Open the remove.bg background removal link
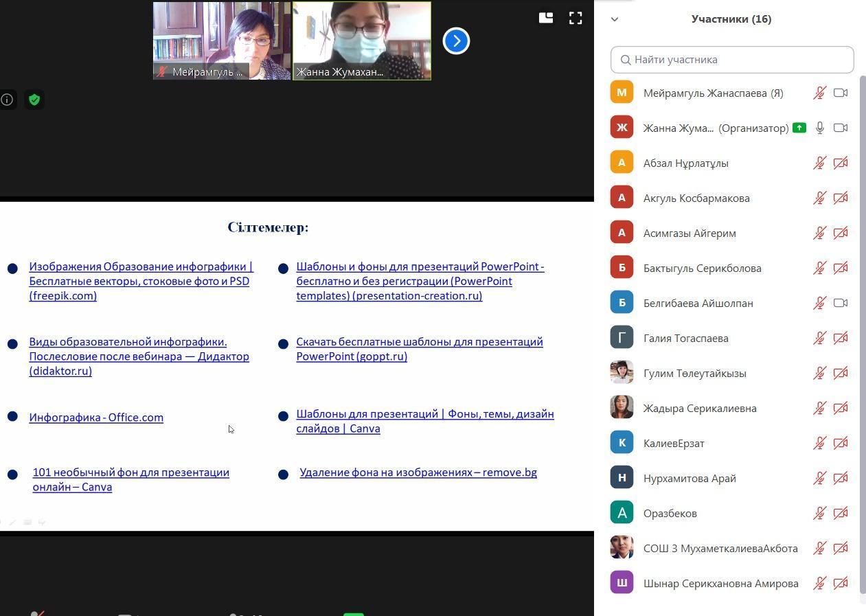The image size is (866, 616). pyautogui.click(x=418, y=472)
